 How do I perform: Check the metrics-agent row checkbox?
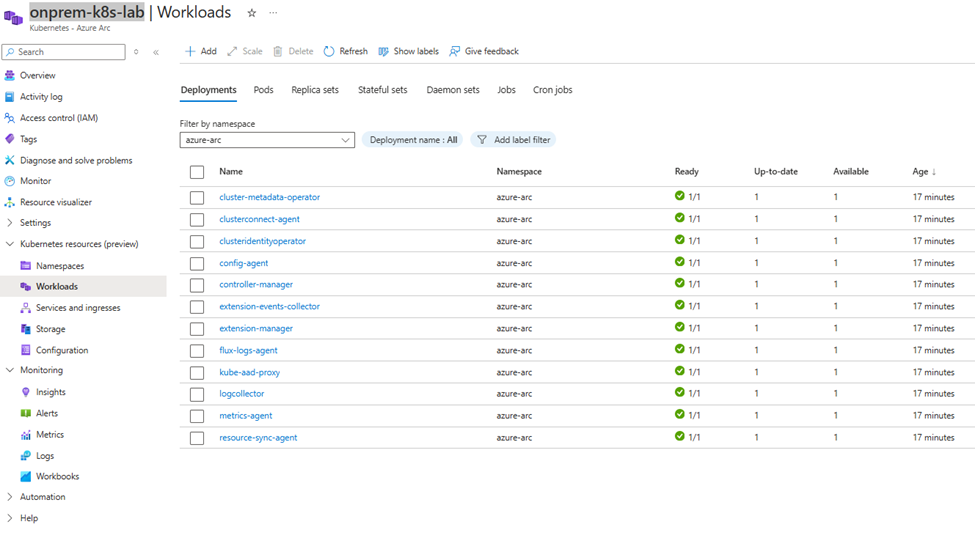[x=197, y=417]
